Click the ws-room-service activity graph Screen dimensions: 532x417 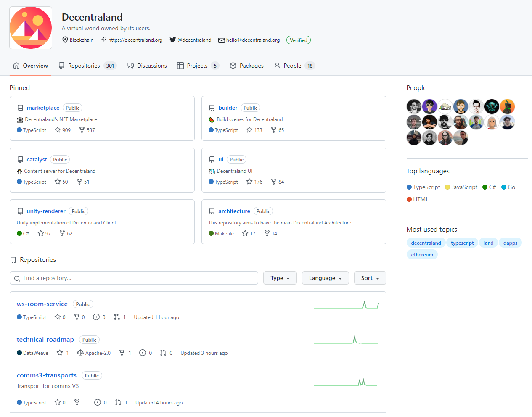[347, 304]
